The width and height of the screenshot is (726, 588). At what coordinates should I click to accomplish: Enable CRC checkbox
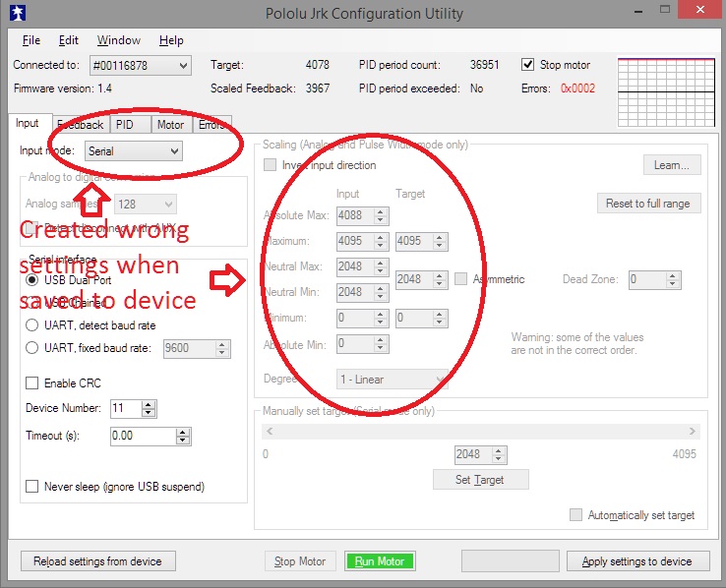point(31,383)
